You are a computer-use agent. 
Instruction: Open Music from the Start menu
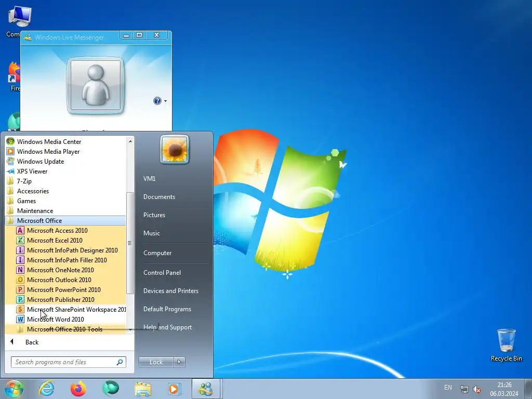[151, 233]
